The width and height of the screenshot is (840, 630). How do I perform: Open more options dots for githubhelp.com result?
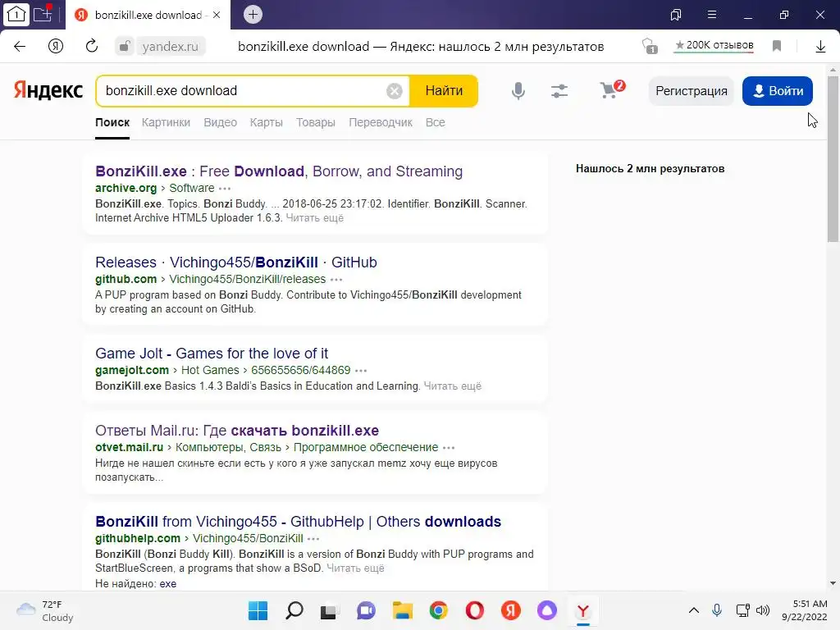[314, 539]
